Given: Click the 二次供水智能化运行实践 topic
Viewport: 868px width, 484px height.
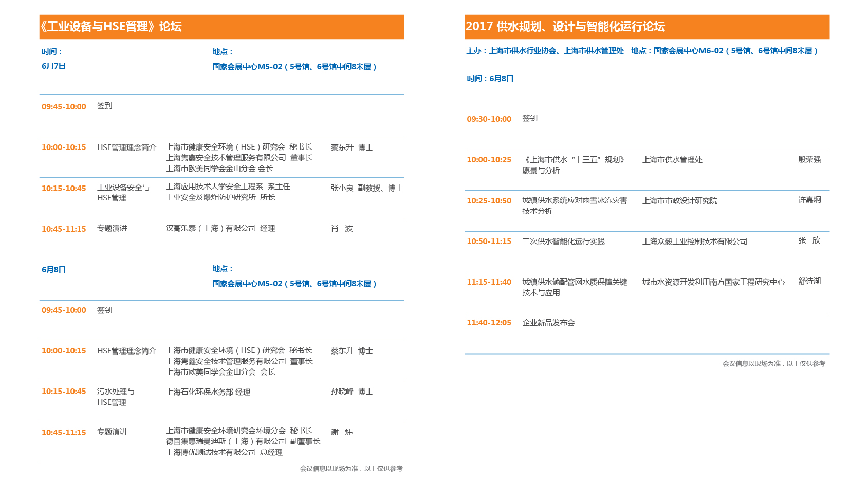Looking at the screenshot, I should coord(563,241).
